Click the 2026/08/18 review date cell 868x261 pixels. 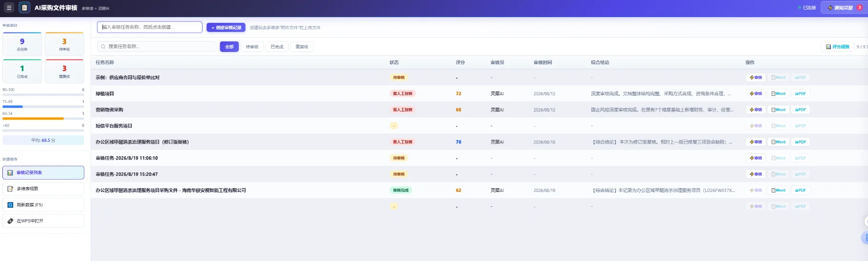544,142
